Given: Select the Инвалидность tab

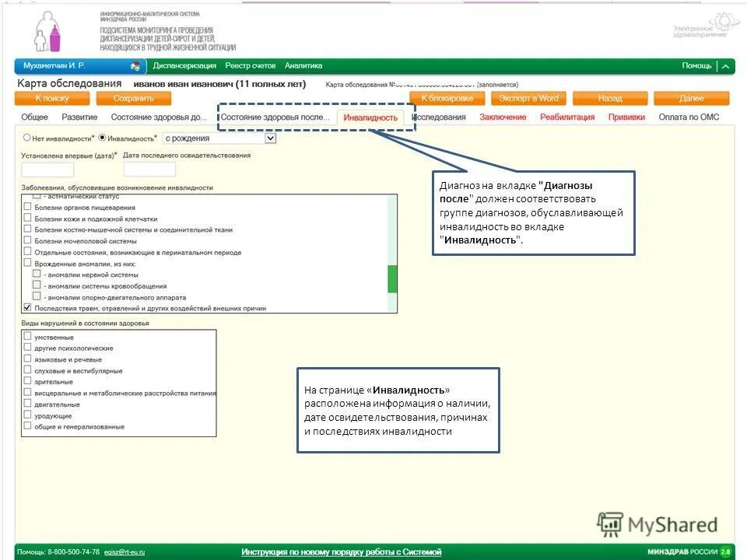Looking at the screenshot, I should point(370,117).
